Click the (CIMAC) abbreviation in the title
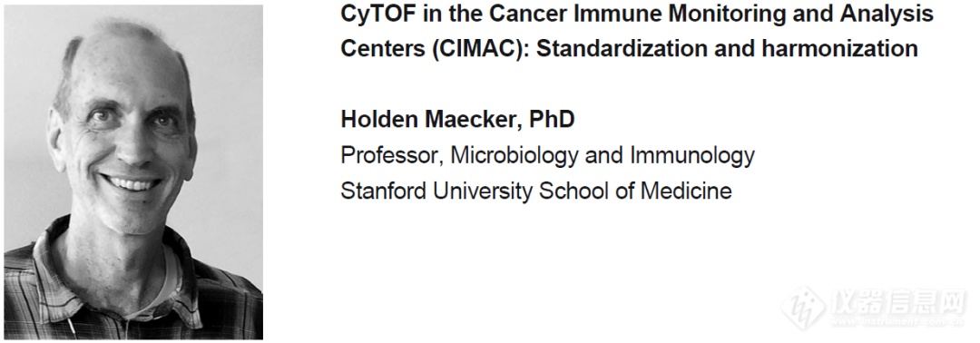Screen dimensions: 980x343 click(x=480, y=48)
